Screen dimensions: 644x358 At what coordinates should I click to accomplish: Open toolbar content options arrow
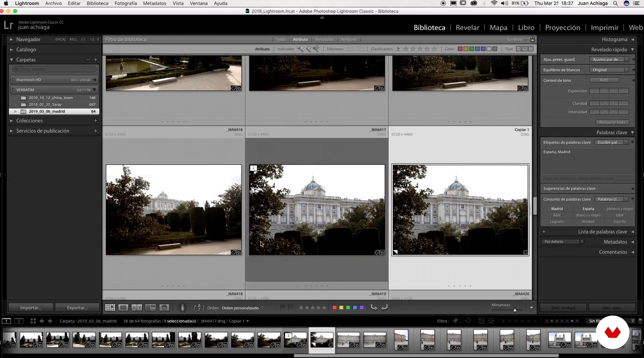[531, 307]
